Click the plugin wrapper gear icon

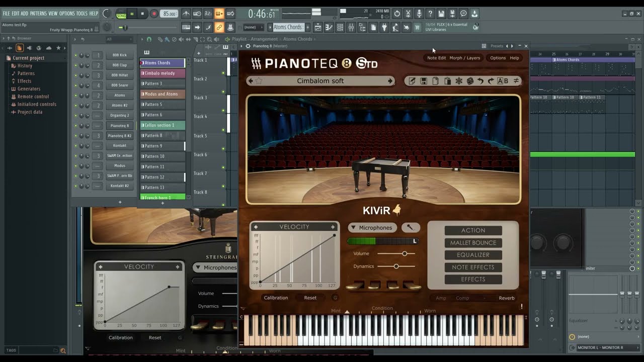(248, 46)
